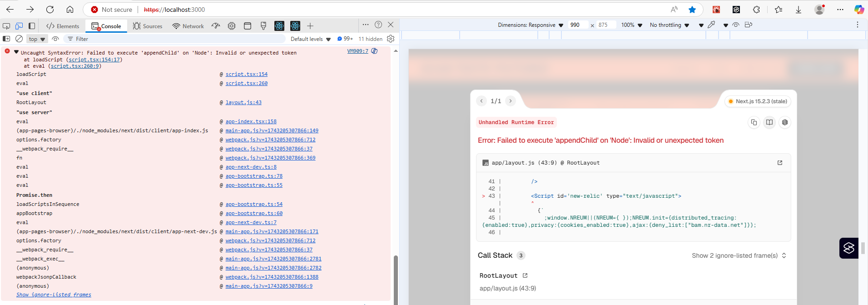
Task: Edit width field 990
Action: [578, 25]
